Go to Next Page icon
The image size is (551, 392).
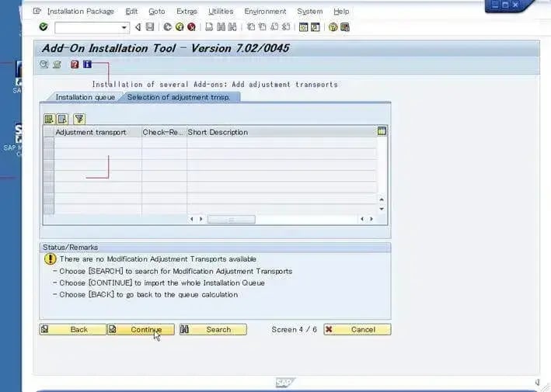274,27
